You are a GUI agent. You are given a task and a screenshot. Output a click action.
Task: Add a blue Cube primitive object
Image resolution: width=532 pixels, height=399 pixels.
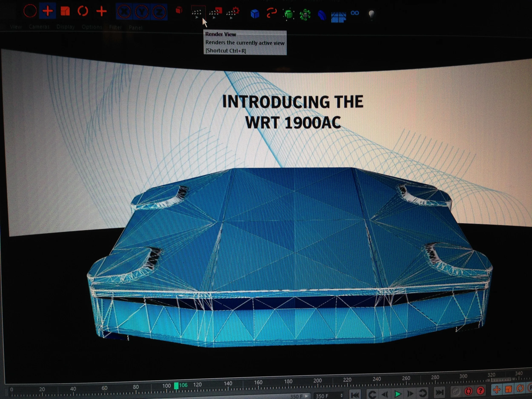[255, 13]
